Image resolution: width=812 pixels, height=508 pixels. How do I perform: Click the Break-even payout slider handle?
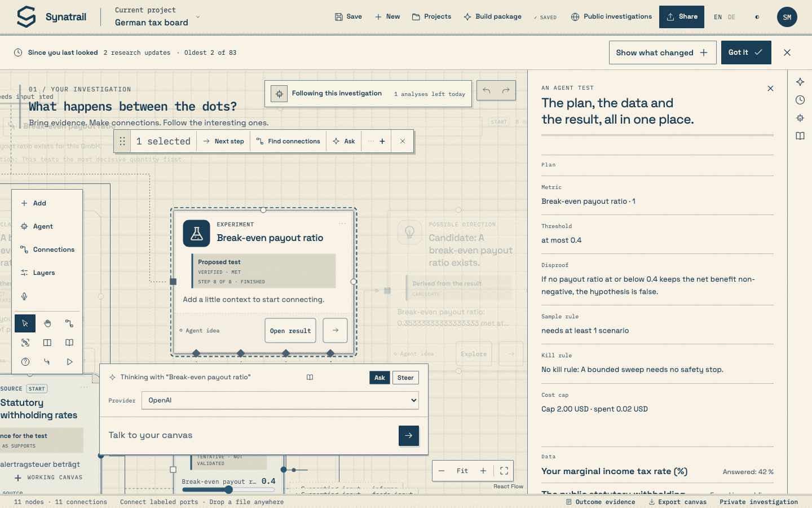point(228,489)
